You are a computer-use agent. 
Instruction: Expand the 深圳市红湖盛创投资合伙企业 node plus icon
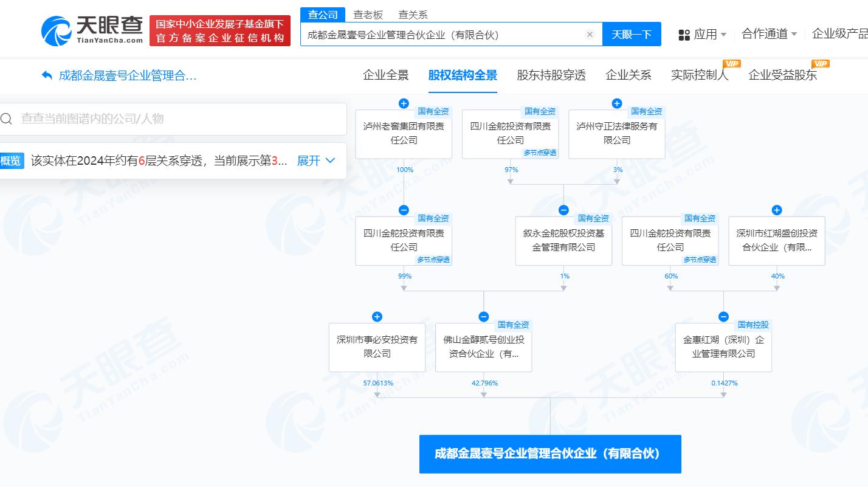click(776, 210)
